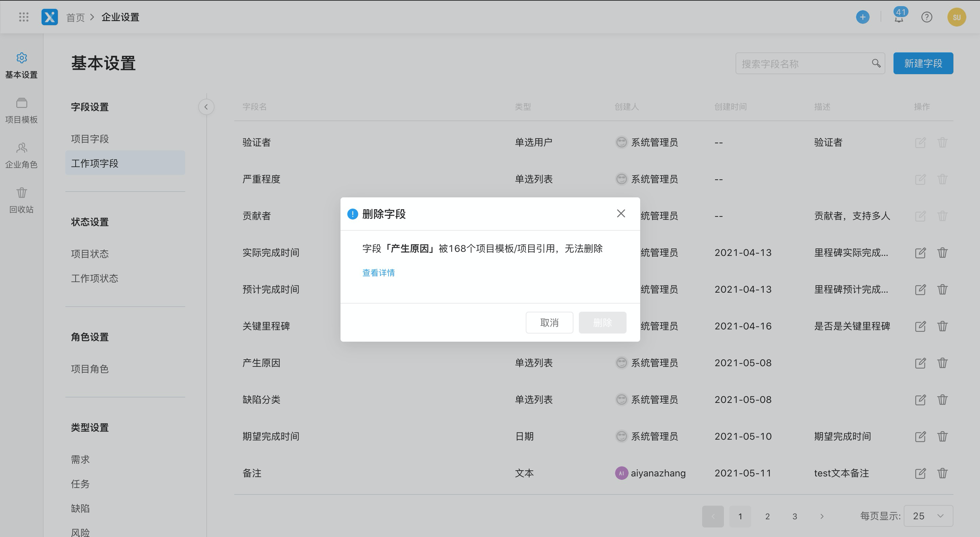
Task: Delete the 期望完成时间 field row
Action: (942, 436)
